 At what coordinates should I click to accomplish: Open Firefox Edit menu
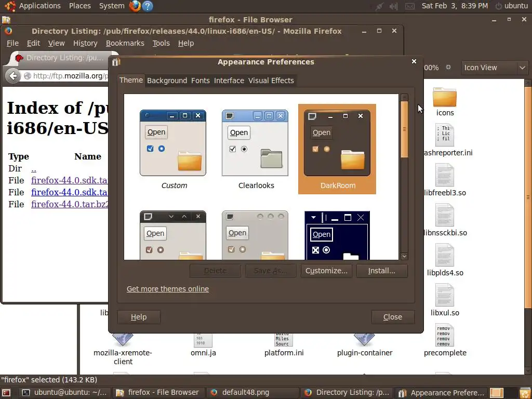(34, 43)
